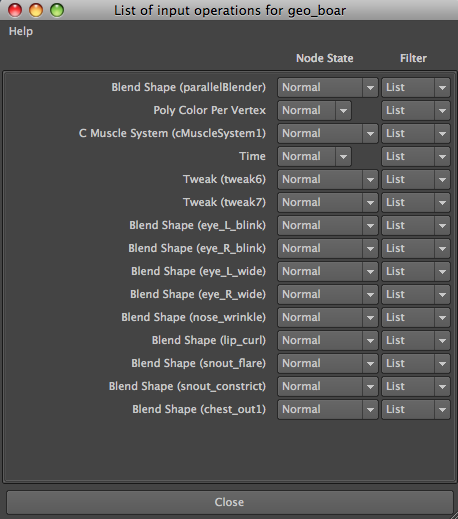458x519 pixels.
Task: Click the green zoom window button
Action: coord(57,10)
